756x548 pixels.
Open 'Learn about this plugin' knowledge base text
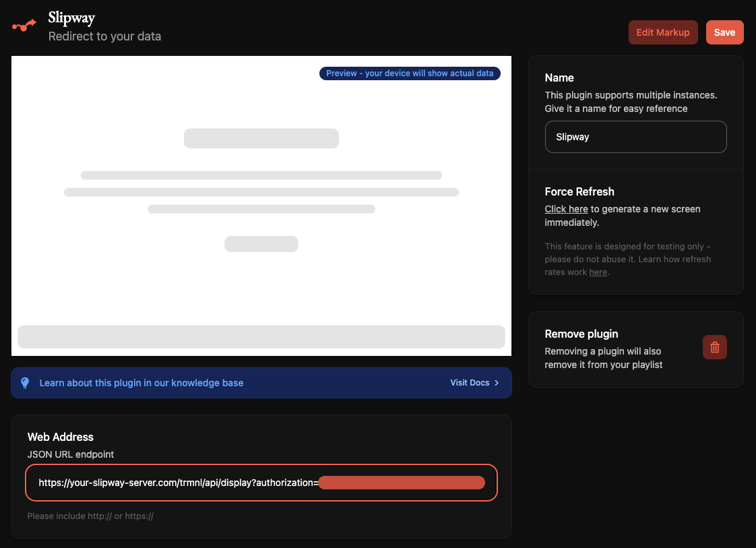(141, 383)
